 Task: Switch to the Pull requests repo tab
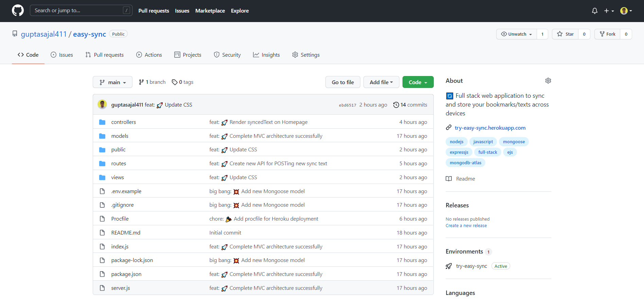105,55
